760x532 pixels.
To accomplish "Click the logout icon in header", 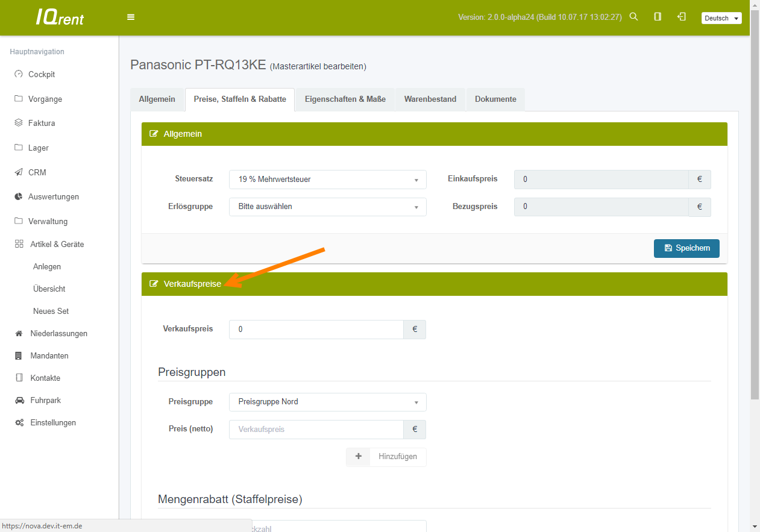I will [682, 17].
